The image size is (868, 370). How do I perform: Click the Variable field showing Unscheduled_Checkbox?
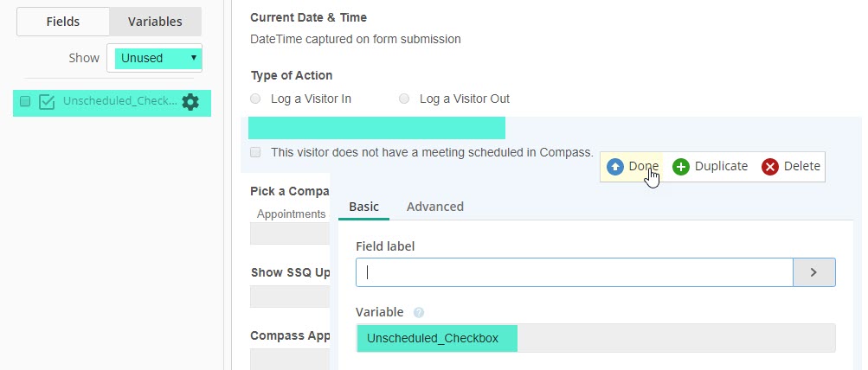pyautogui.click(x=595, y=338)
